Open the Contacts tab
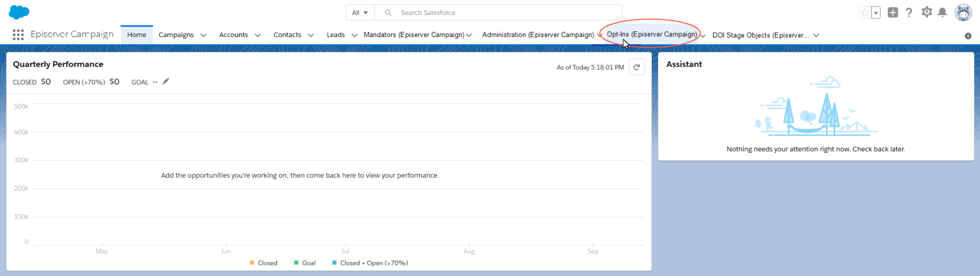The width and height of the screenshot is (980, 276). 287,35
